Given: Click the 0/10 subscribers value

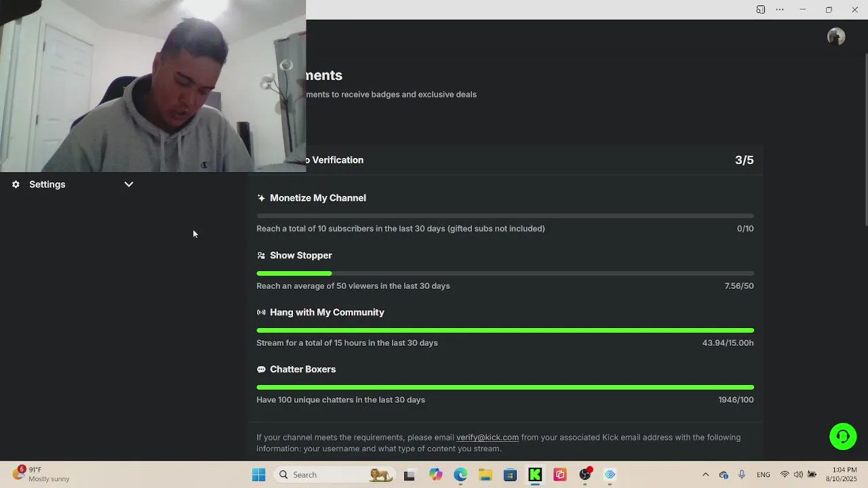Looking at the screenshot, I should click(745, 228).
